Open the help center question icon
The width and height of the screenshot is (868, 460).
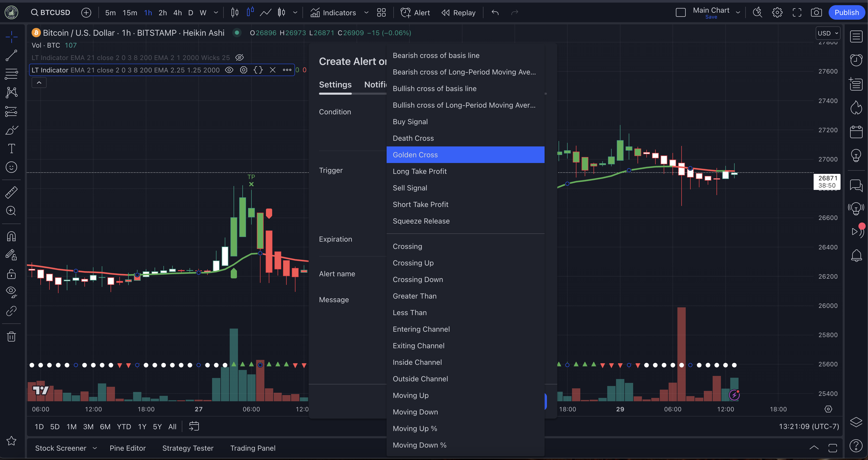coord(856,446)
